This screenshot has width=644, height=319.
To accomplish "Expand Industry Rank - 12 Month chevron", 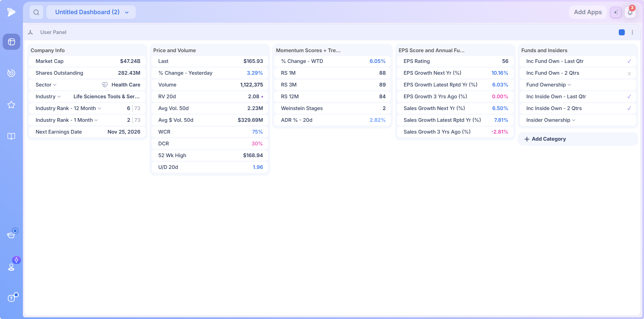I will pyautogui.click(x=99, y=108).
